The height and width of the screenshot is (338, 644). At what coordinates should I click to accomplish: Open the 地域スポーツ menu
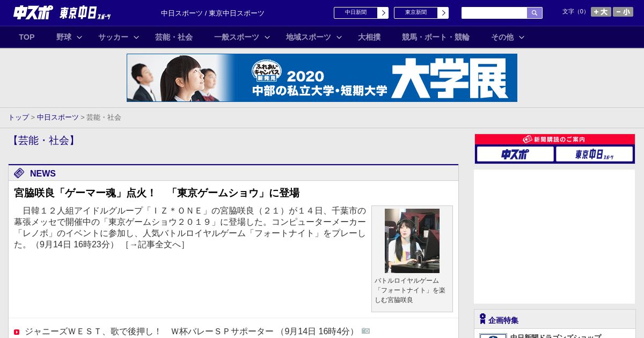coord(309,37)
